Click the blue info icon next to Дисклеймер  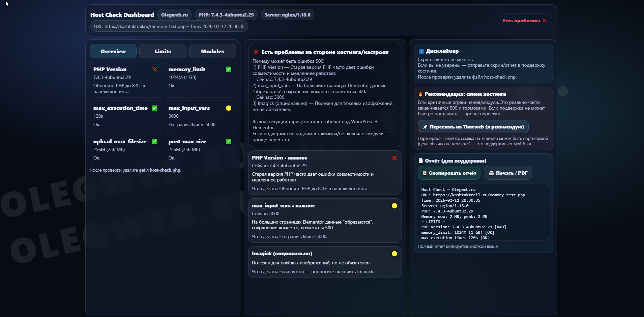tap(421, 51)
